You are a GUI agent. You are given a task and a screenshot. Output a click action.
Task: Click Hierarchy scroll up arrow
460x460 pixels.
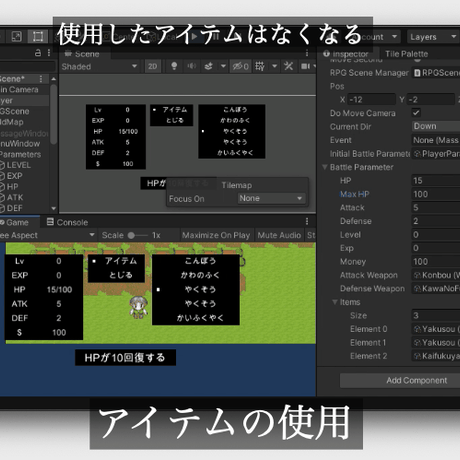53,79
